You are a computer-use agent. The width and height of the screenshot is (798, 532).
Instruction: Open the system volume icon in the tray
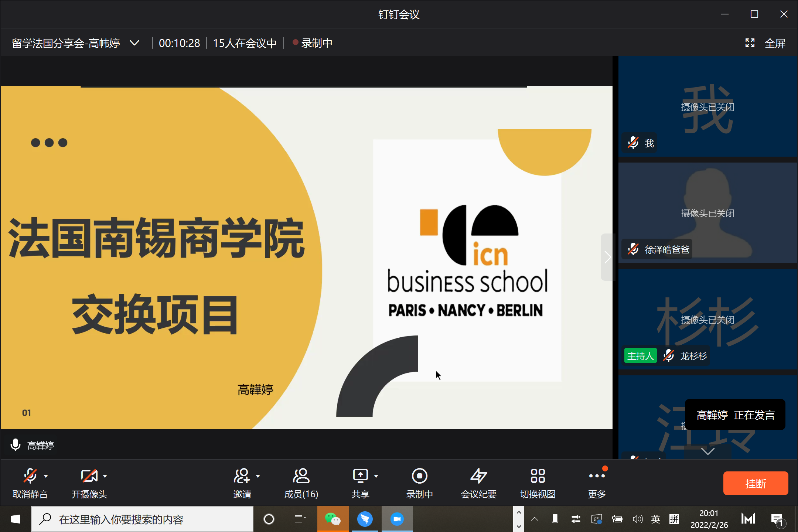coord(637,519)
